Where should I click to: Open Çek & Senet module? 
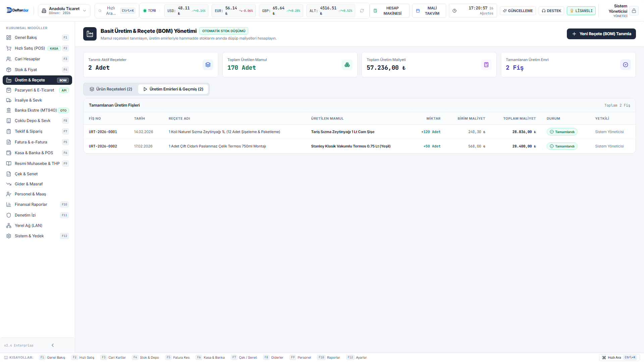(x=37, y=174)
